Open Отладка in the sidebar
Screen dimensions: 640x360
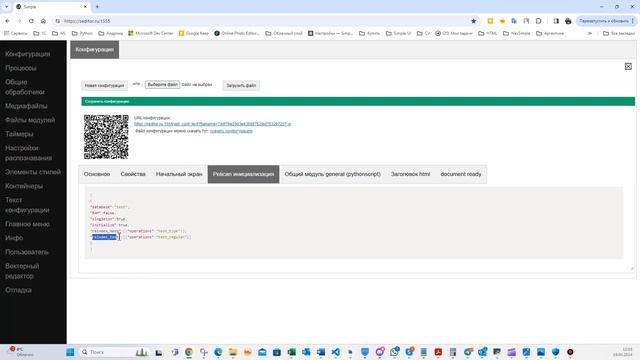pos(18,290)
